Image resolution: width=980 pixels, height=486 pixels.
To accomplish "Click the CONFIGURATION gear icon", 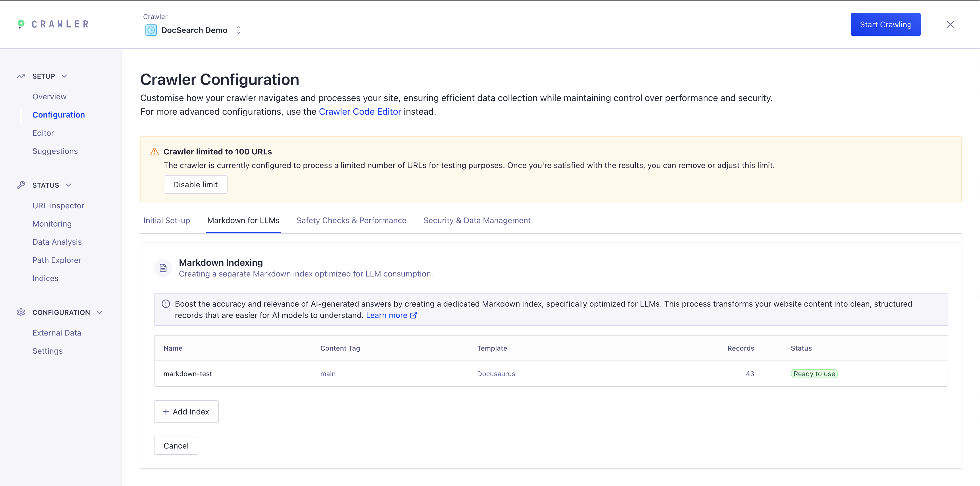I will coord(21,312).
